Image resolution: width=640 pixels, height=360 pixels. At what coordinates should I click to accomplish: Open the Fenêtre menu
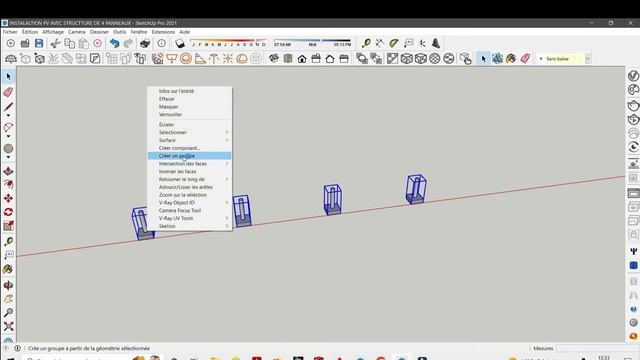(x=139, y=32)
